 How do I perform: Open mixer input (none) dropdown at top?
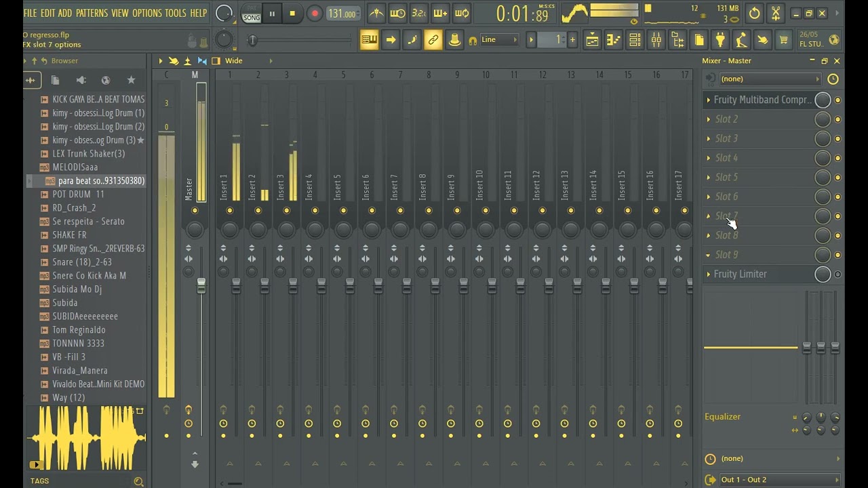[x=769, y=79]
